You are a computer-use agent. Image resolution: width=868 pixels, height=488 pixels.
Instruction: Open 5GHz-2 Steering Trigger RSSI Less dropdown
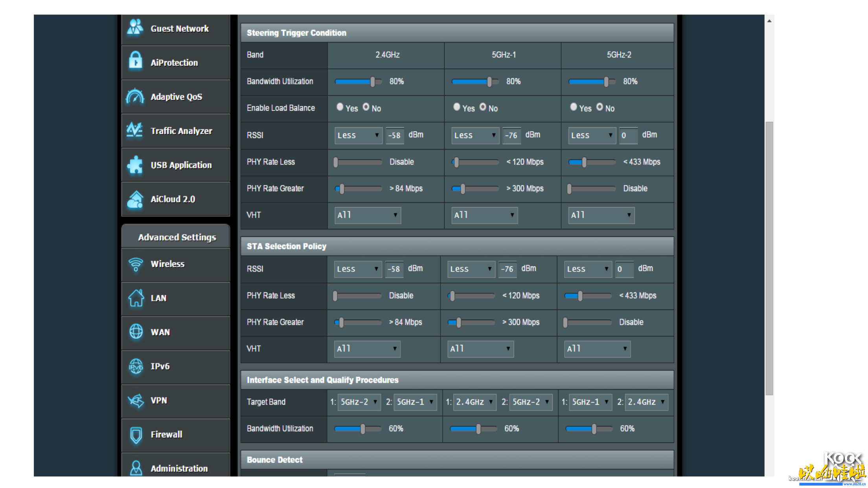click(x=592, y=135)
